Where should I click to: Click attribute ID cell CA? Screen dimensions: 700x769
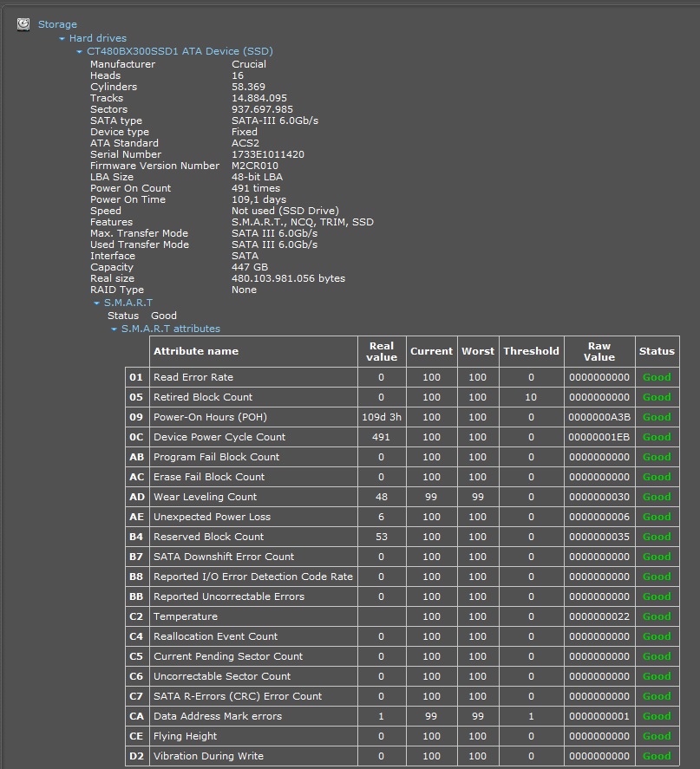[136, 716]
